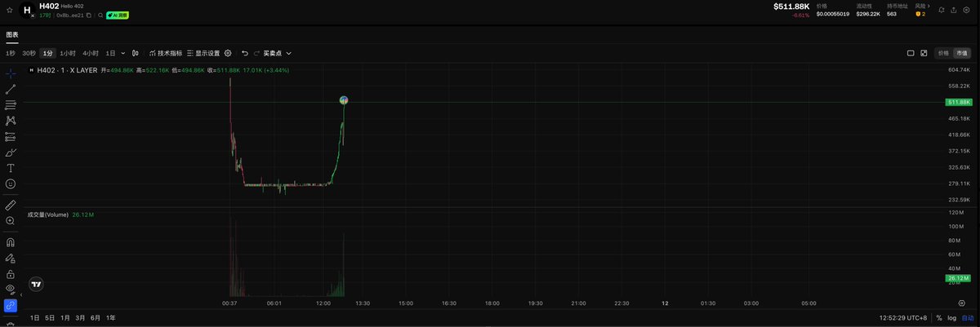Select the zoom in tool
The height and width of the screenshot is (327, 980).
(x=11, y=221)
